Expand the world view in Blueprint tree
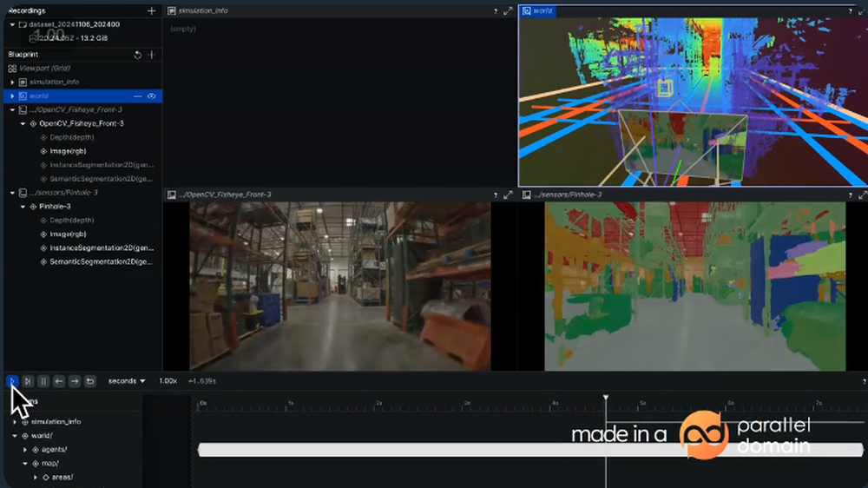 click(x=12, y=96)
